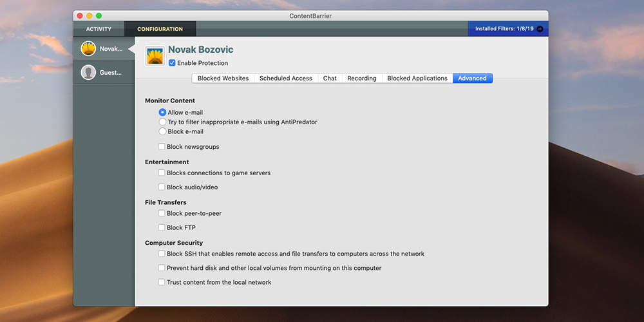Minimize the ContentBarrier window

click(x=89, y=15)
